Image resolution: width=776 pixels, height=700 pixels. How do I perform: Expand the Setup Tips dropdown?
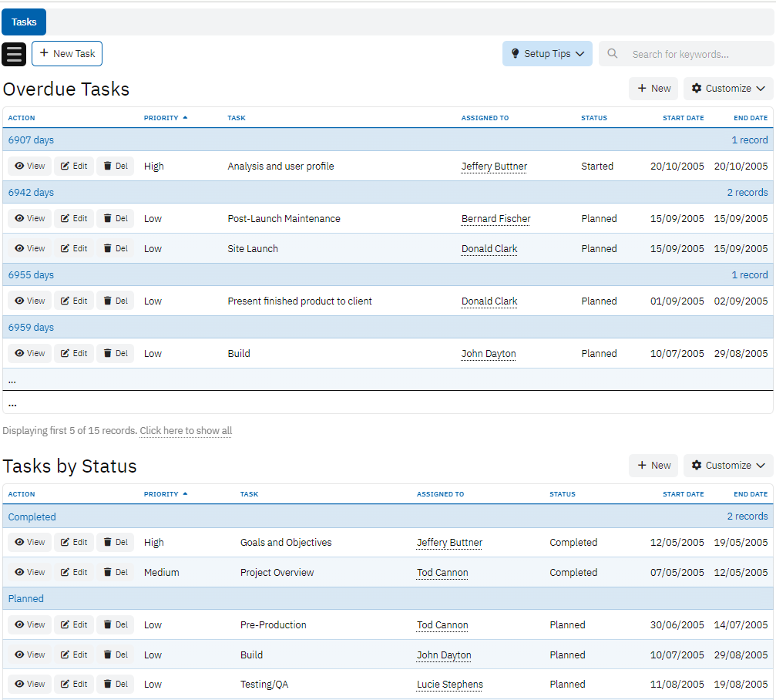tap(547, 54)
